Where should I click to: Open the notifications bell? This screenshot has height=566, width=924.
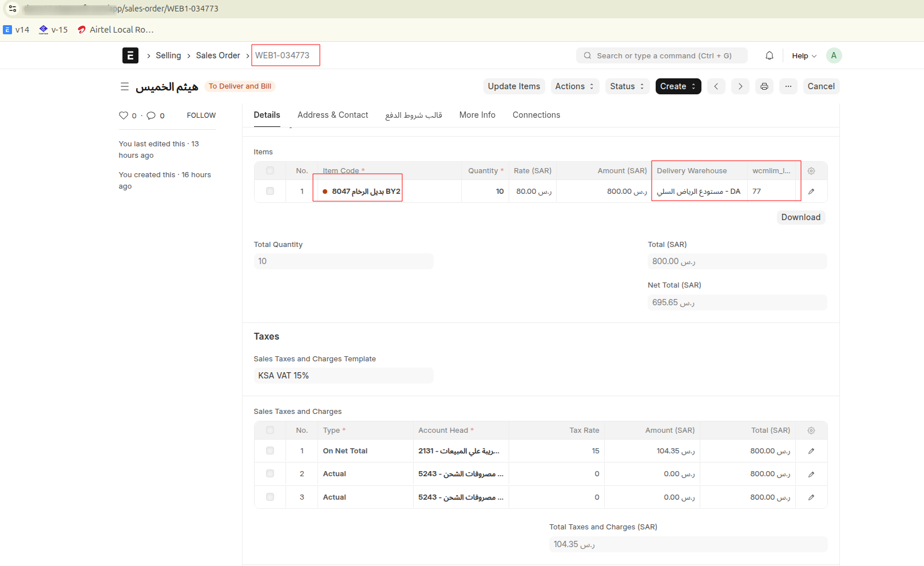(769, 55)
